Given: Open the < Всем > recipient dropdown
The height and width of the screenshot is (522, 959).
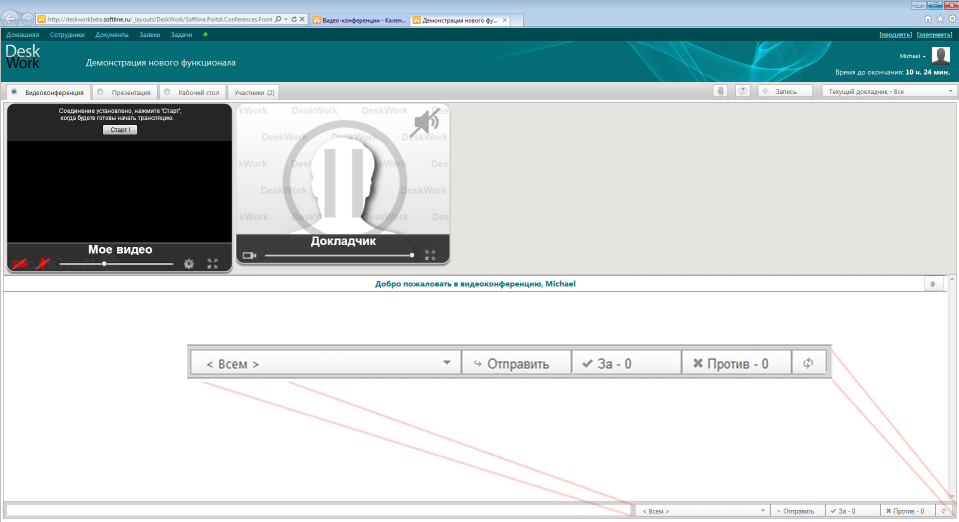Looking at the screenshot, I should (x=702, y=511).
